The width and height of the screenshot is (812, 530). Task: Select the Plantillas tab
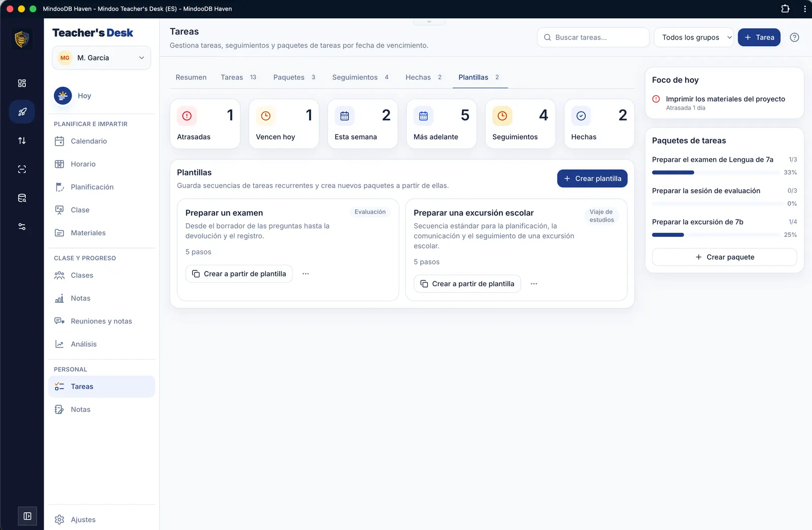[x=479, y=78]
